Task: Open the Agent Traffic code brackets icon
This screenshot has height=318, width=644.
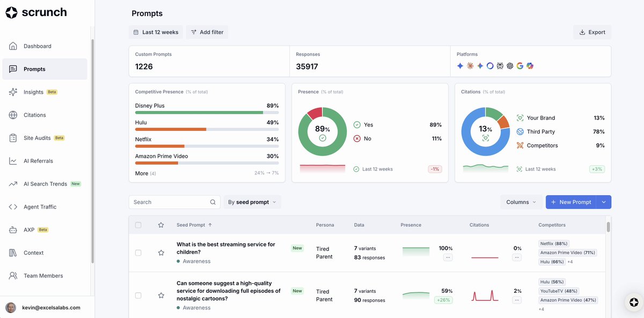Action: coord(13,207)
